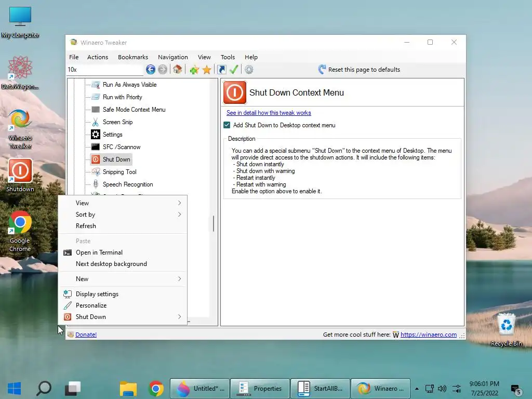Screen dimensions: 532x399
Task: Go to Home page icon in toolbar
Action: pyautogui.click(x=177, y=70)
